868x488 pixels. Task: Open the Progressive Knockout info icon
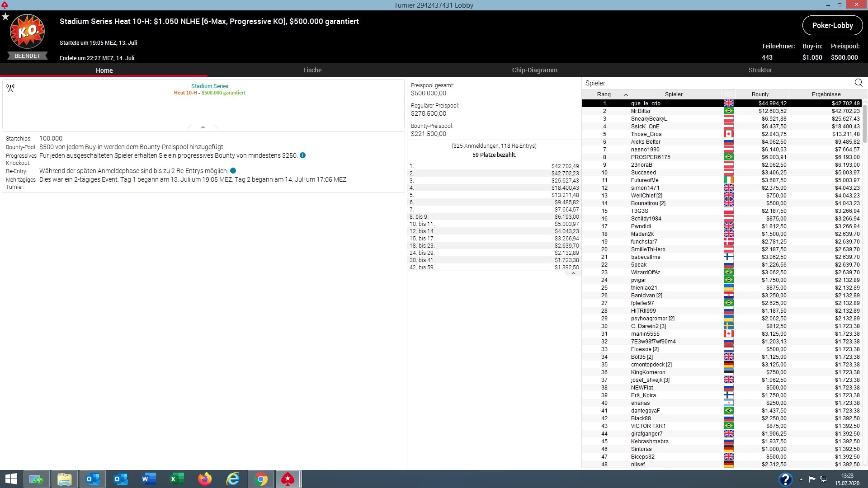click(x=303, y=155)
